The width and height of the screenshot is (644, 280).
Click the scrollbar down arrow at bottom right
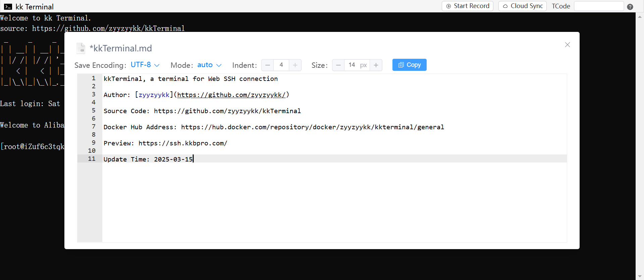[640, 276]
